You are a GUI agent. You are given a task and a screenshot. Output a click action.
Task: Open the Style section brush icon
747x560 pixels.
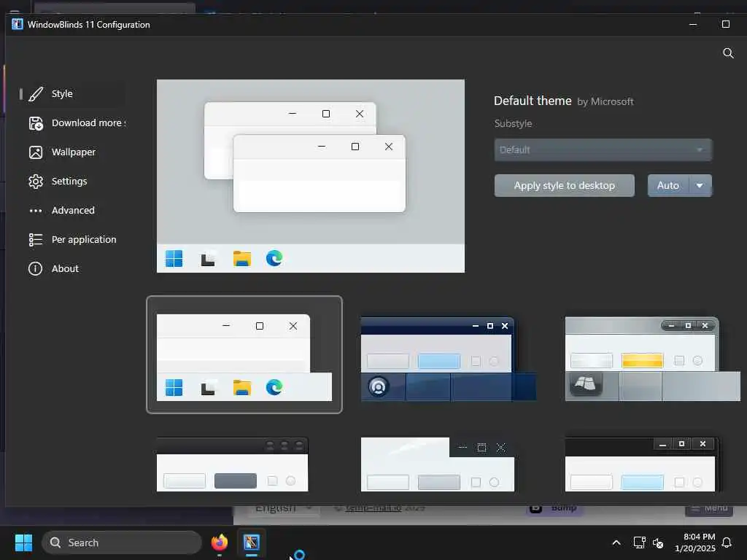(x=36, y=94)
